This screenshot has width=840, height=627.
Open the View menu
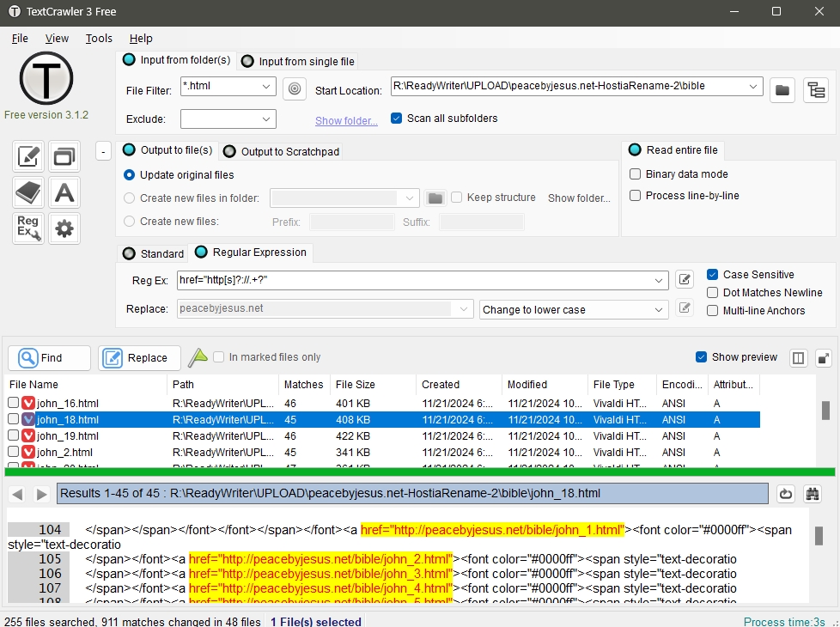click(57, 39)
